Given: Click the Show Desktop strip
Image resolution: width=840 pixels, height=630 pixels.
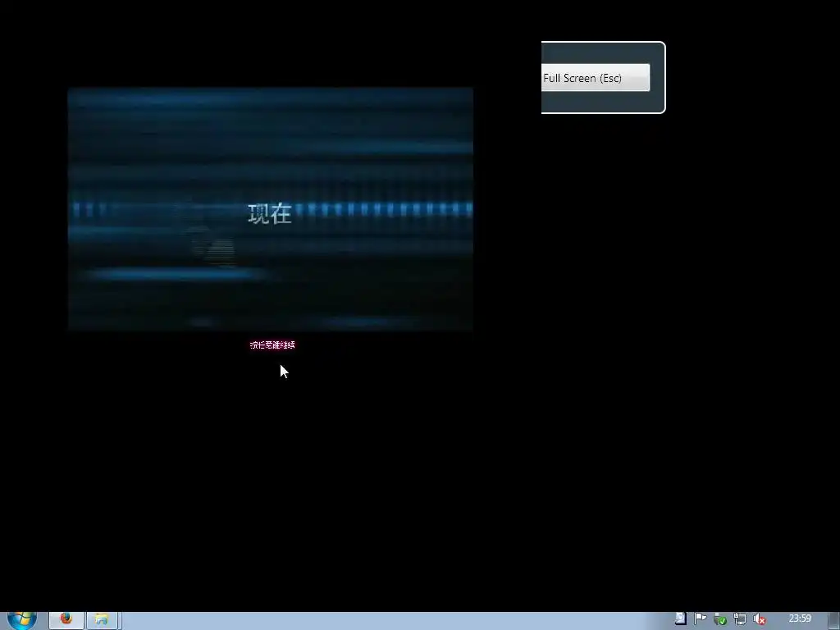Looking at the screenshot, I should [x=834, y=620].
